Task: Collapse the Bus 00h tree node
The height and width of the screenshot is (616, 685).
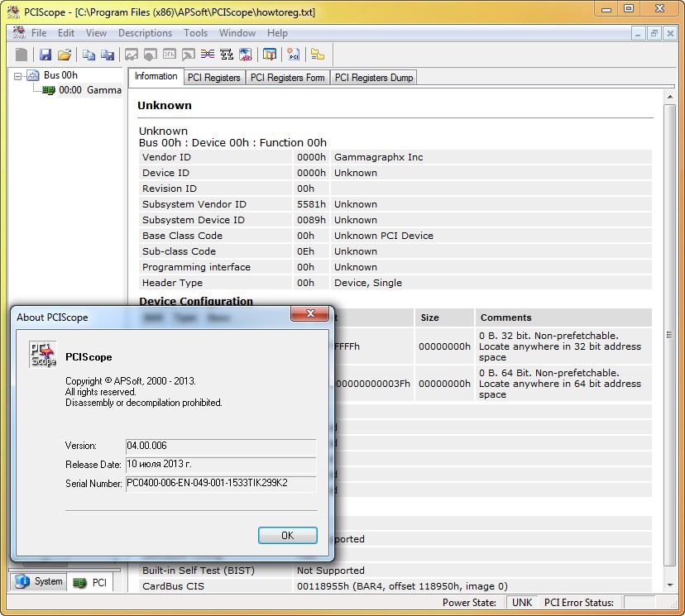Action: coord(17,76)
